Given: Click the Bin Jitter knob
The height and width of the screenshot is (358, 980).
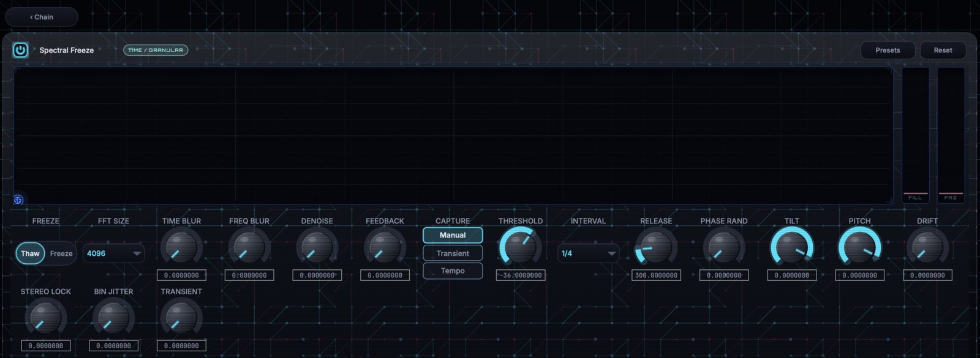Looking at the screenshot, I should click(113, 318).
